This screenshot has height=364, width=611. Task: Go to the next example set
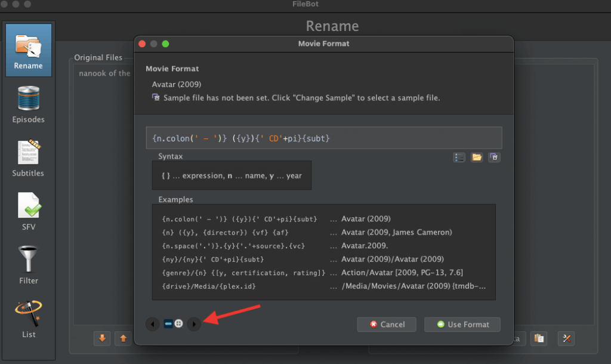click(194, 324)
